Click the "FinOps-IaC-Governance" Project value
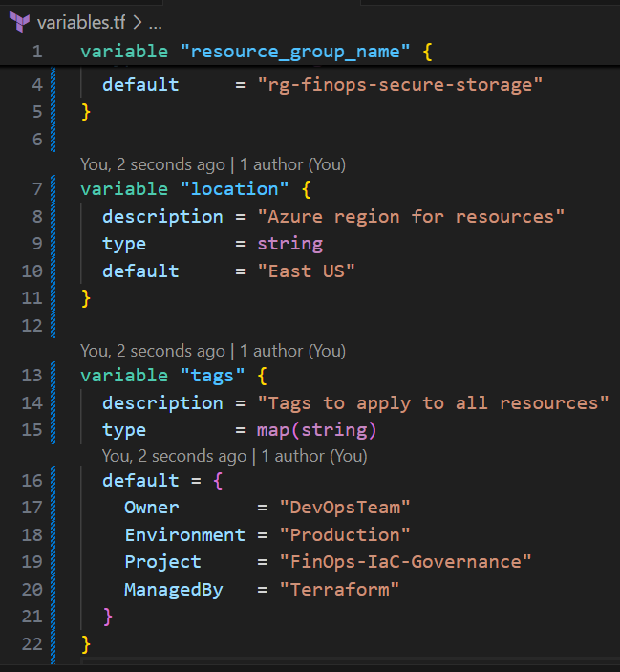620x672 pixels. [x=405, y=562]
